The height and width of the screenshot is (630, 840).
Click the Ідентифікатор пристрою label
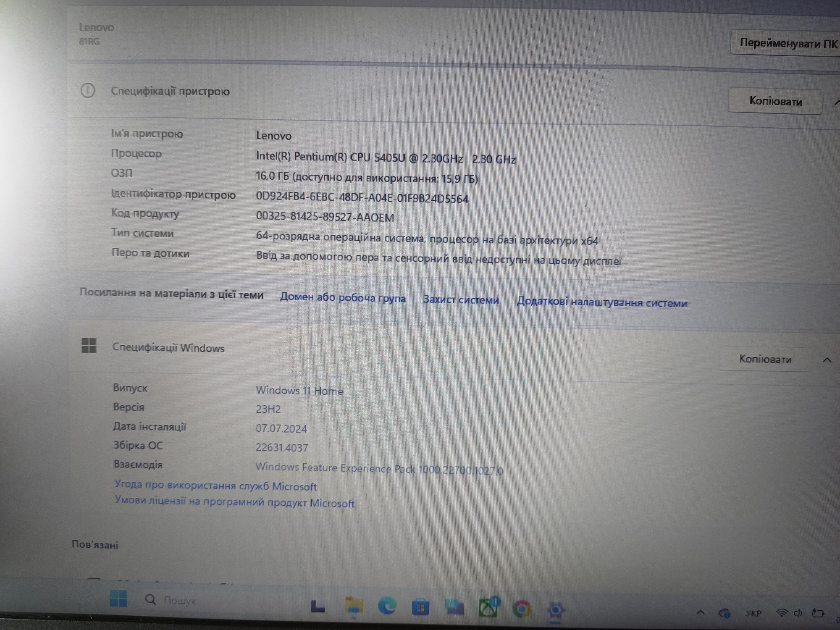(173, 194)
